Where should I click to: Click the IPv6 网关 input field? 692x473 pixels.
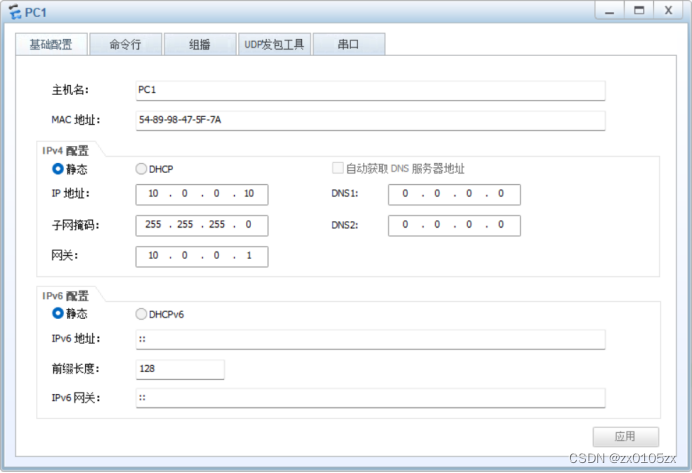[370, 398]
